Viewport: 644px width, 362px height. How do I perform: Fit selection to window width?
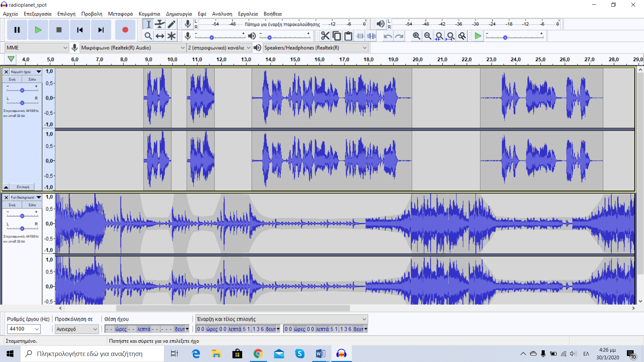(439, 36)
